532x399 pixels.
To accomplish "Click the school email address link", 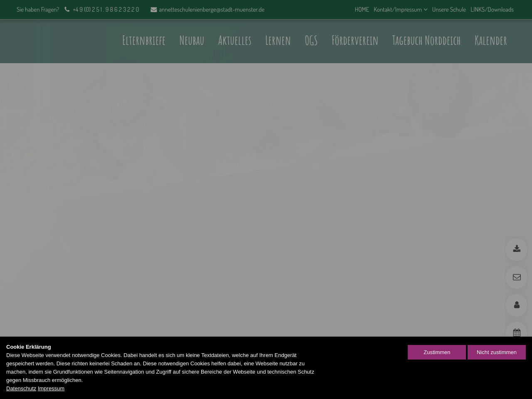I will pos(211,10).
